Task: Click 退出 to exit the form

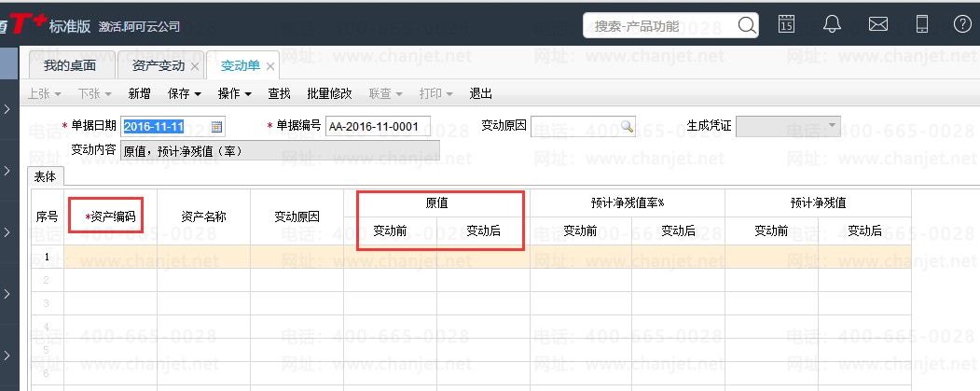Action: click(x=480, y=94)
